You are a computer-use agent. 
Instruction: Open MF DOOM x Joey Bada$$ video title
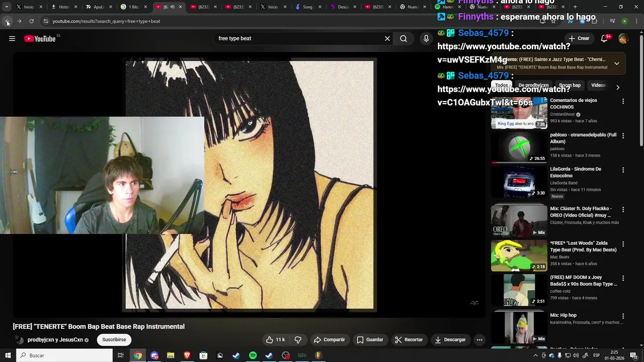583,281
